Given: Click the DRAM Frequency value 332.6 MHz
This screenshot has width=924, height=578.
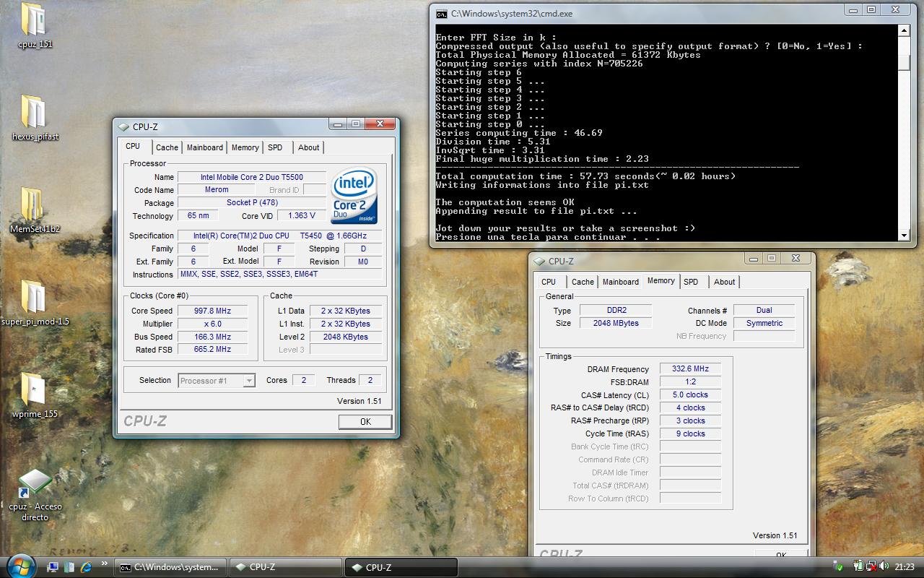Looking at the screenshot, I should point(690,368).
